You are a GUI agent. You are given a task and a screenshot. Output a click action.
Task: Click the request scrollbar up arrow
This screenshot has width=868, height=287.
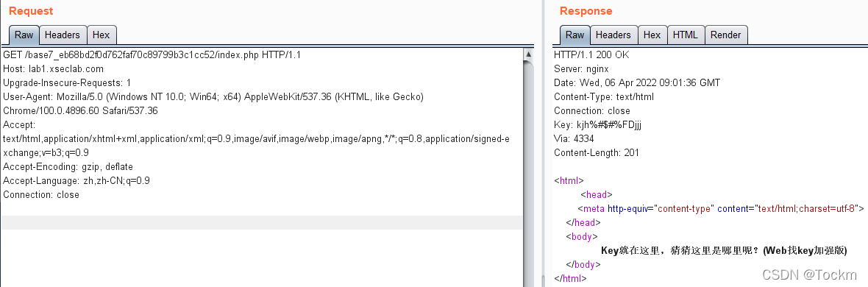point(529,54)
